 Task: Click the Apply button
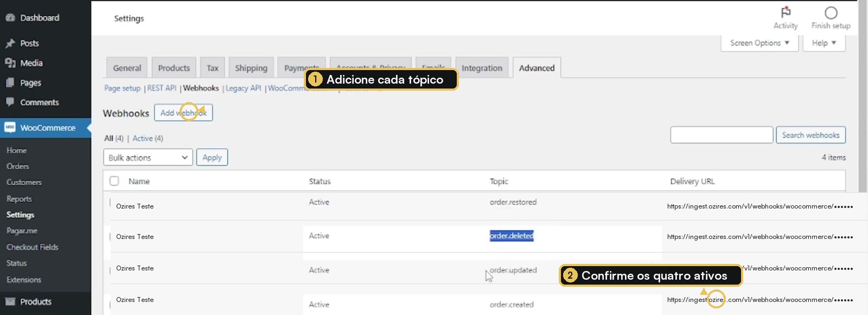(x=212, y=157)
